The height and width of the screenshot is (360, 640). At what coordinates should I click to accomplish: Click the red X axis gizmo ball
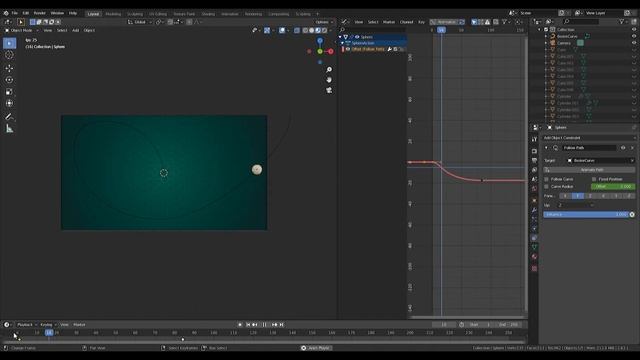[x=331, y=51]
